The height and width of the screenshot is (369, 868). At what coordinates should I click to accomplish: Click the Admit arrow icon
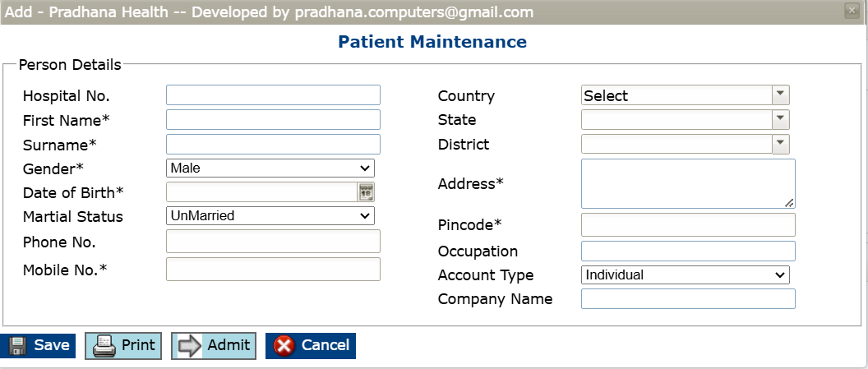click(x=190, y=346)
